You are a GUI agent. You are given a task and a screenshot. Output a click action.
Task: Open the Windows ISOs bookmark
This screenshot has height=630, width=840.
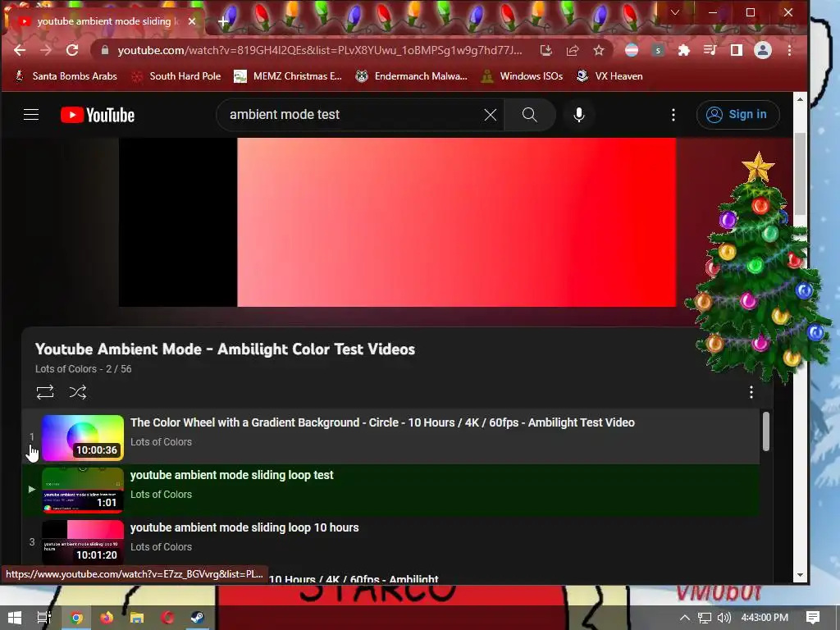pos(523,76)
